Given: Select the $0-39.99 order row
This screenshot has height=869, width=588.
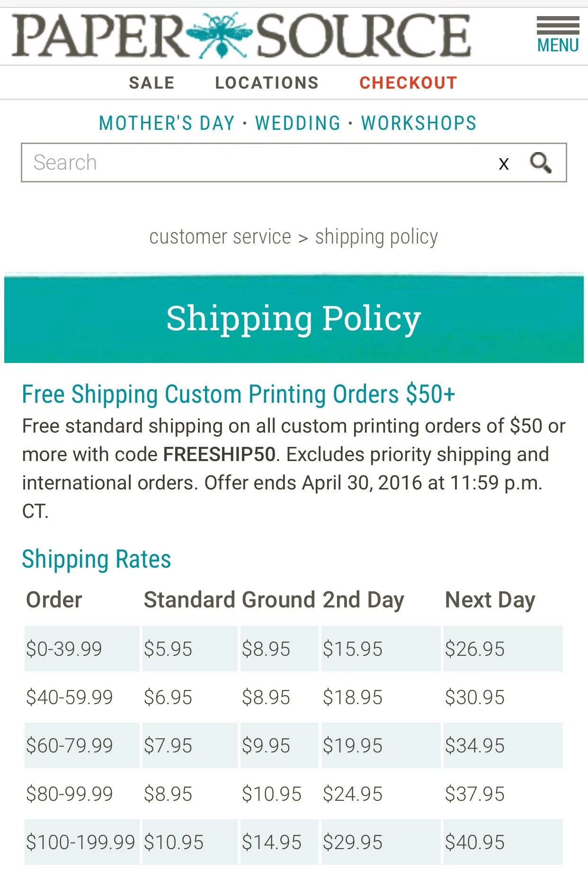Looking at the screenshot, I should point(294,649).
